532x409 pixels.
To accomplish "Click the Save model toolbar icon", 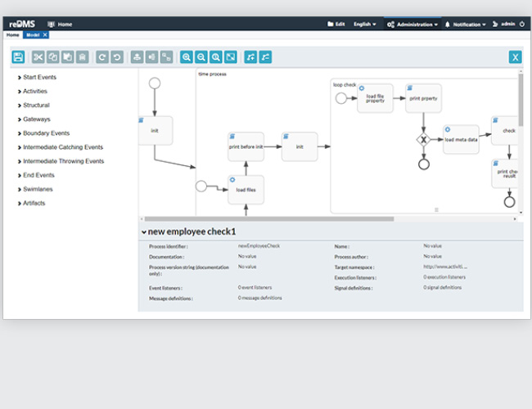I will point(18,57).
